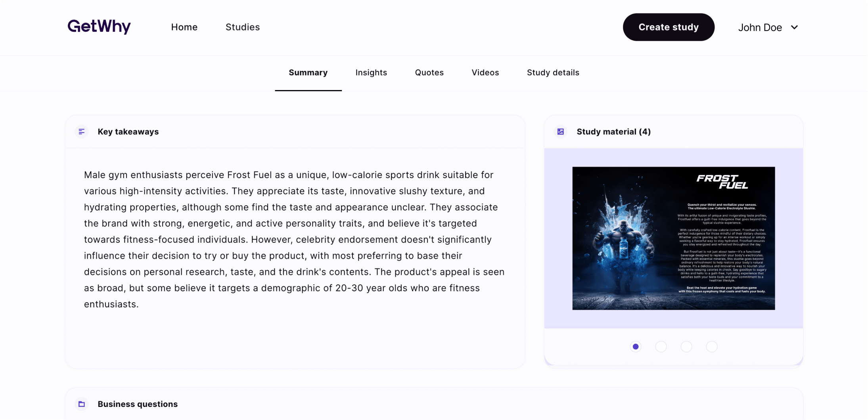Click the Business questions folder icon

(x=82, y=404)
